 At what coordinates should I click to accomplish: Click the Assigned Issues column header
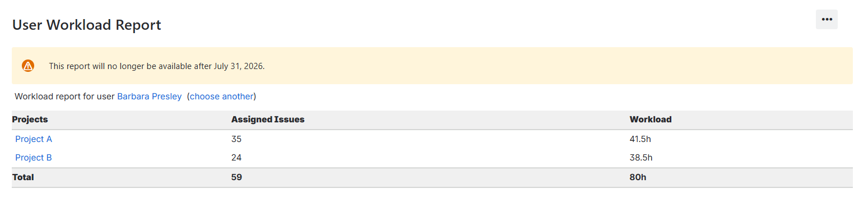click(x=268, y=120)
